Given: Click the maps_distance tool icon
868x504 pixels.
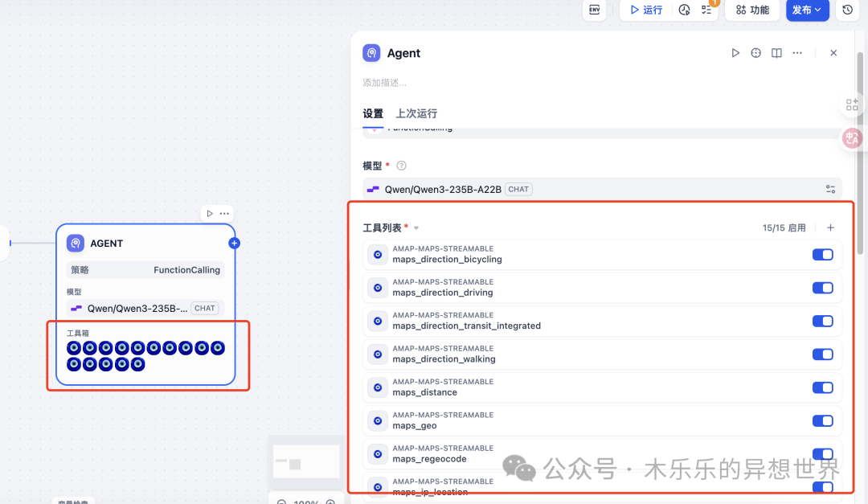Looking at the screenshot, I should coord(378,387).
